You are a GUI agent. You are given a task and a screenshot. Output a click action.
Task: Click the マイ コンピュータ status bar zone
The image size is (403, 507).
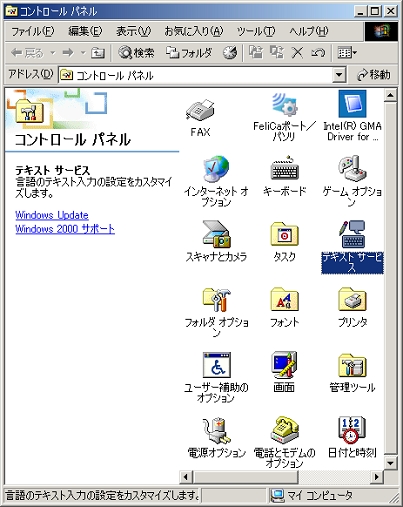pos(328,496)
